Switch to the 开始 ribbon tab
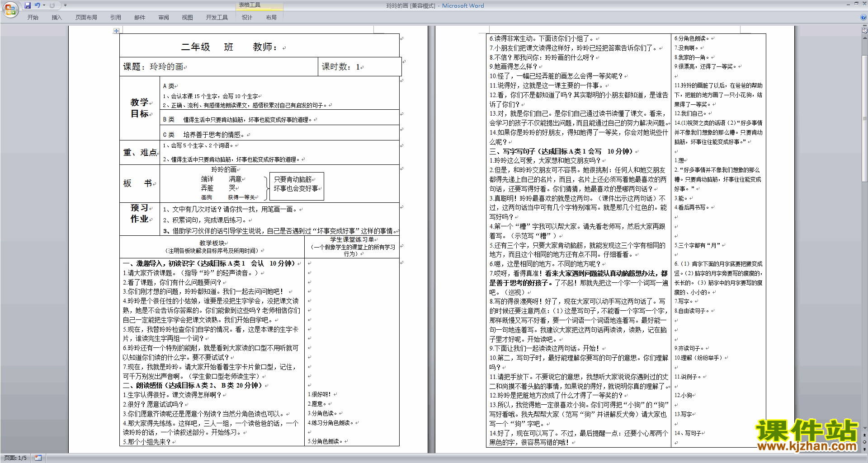This screenshot has height=463, width=868. pyautogui.click(x=33, y=18)
